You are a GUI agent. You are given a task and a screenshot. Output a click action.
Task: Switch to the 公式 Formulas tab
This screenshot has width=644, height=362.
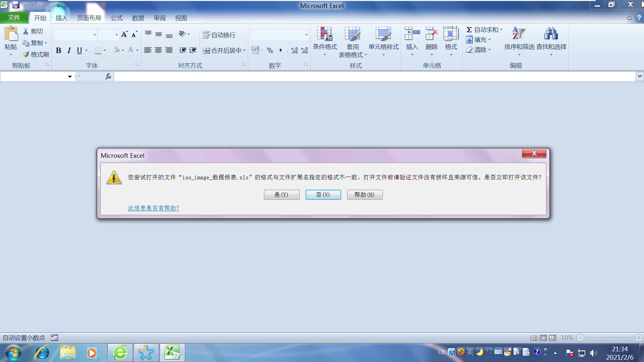(116, 18)
